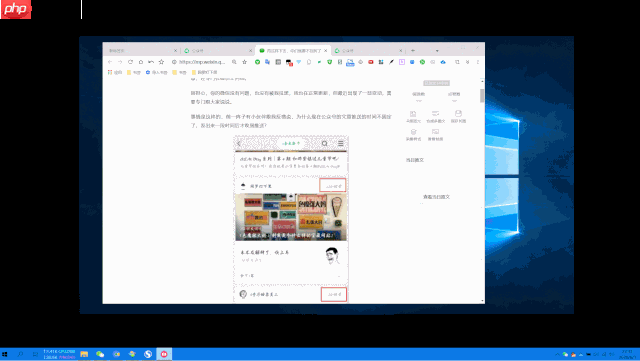Screen dimensions: 640x361
Task: Open WeChat from the taskbar
Action: [100, 354]
